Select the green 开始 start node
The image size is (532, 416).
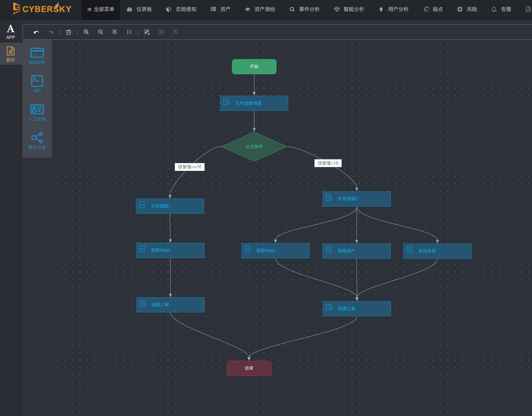(254, 67)
